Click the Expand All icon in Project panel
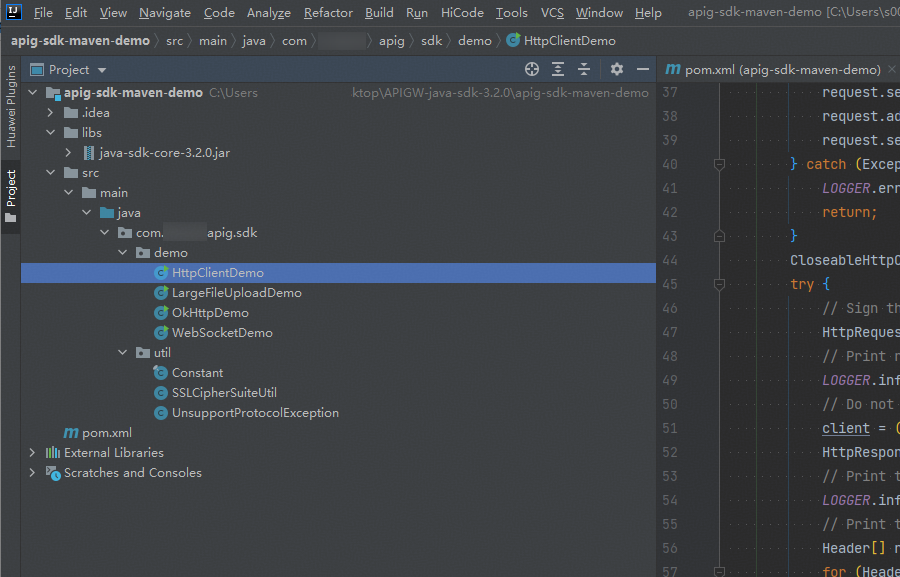Image resolution: width=900 pixels, height=577 pixels. (x=558, y=69)
